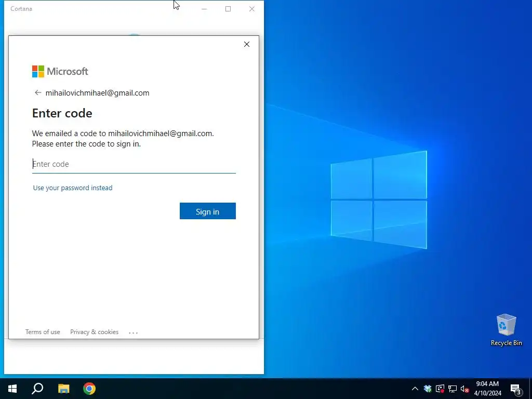This screenshot has width=532, height=399.
Task: Open the three-dot more options menu
Action: click(134, 332)
